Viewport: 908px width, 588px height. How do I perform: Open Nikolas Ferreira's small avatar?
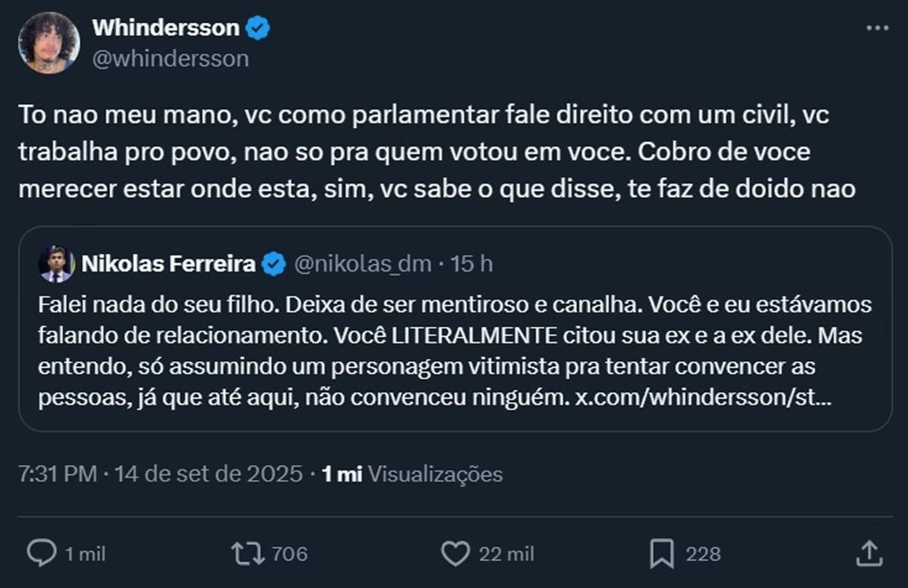pos(56,264)
